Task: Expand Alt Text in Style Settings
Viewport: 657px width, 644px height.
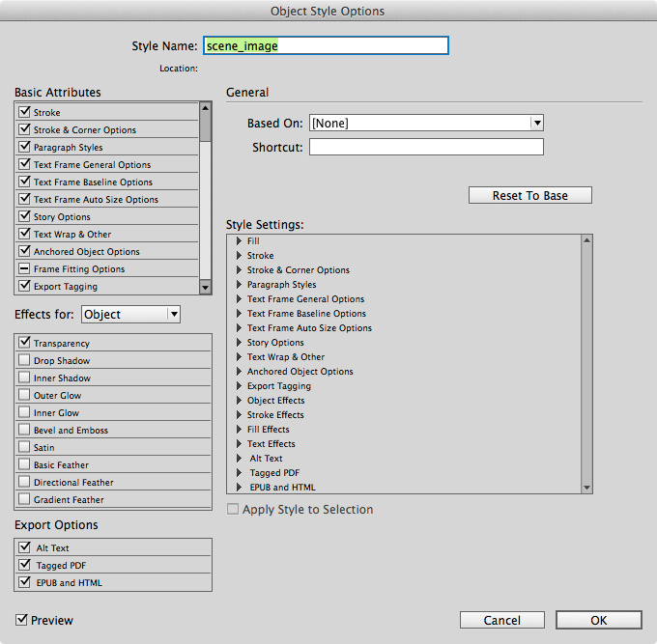Action: (239, 458)
